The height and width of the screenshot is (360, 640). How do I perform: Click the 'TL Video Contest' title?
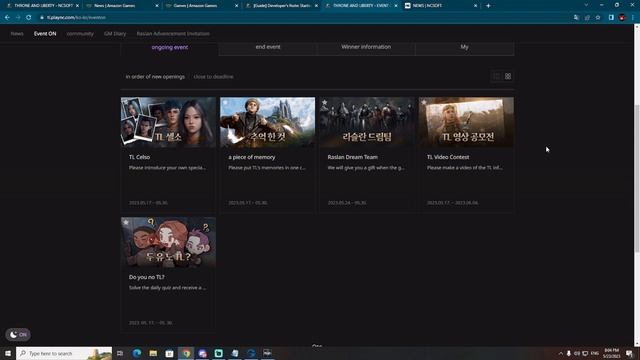tap(448, 157)
